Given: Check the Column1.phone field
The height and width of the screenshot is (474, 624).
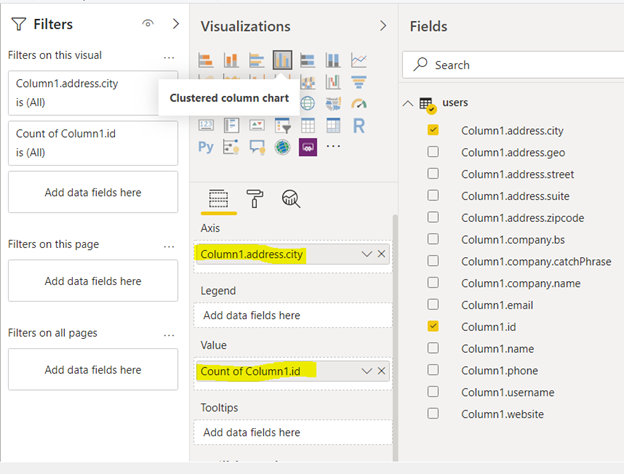Looking at the screenshot, I should pyautogui.click(x=433, y=370).
